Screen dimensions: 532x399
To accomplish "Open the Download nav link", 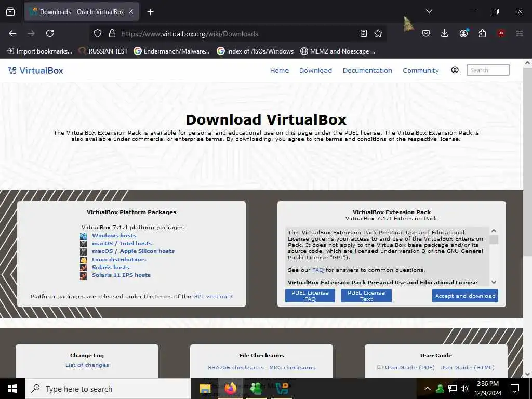I will (x=315, y=70).
